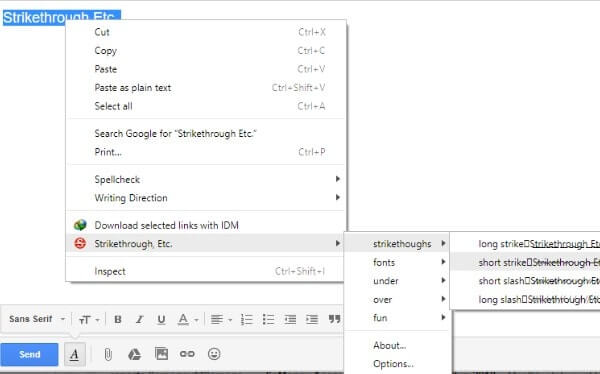Toggle bold formatting in compose toolbar
Image resolution: width=600 pixels, height=374 pixels.
click(x=118, y=319)
